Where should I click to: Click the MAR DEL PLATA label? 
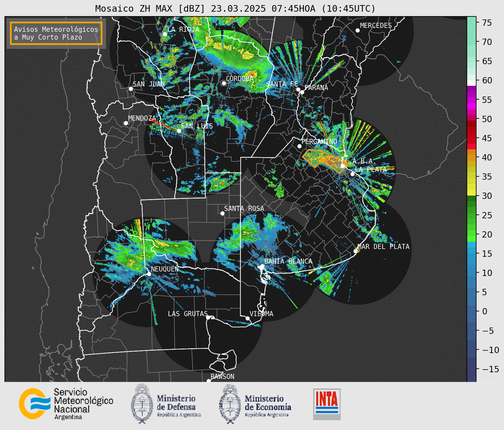pyautogui.click(x=384, y=247)
